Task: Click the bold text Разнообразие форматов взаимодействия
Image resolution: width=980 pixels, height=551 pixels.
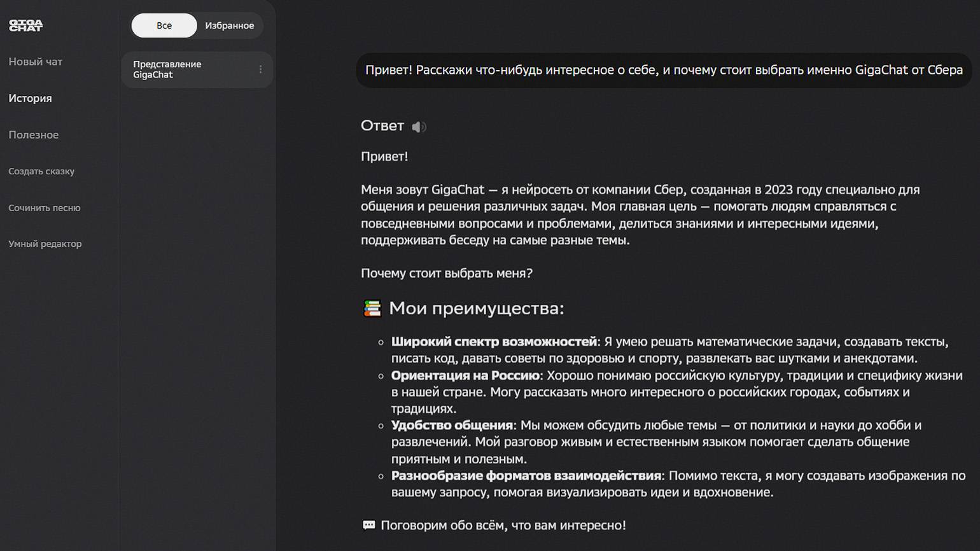Action: (x=526, y=475)
